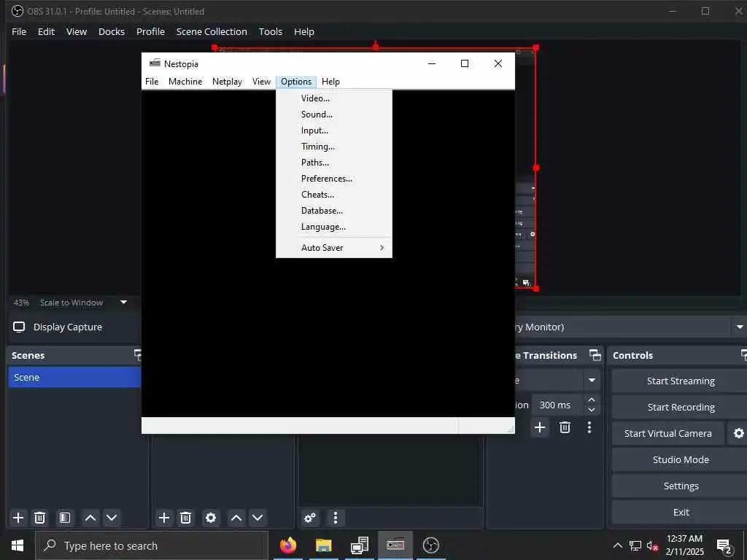Open the Nestopia Machine menu
The image size is (747, 560).
pos(185,82)
